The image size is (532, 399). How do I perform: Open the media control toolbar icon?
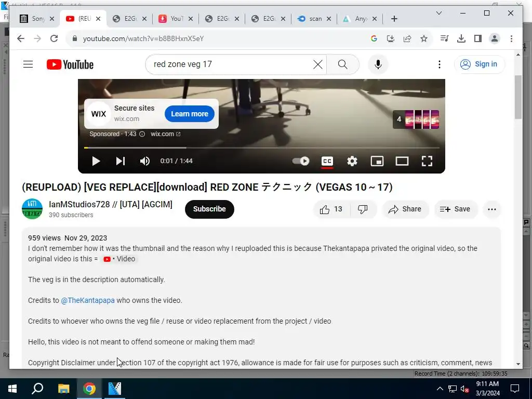point(445,38)
